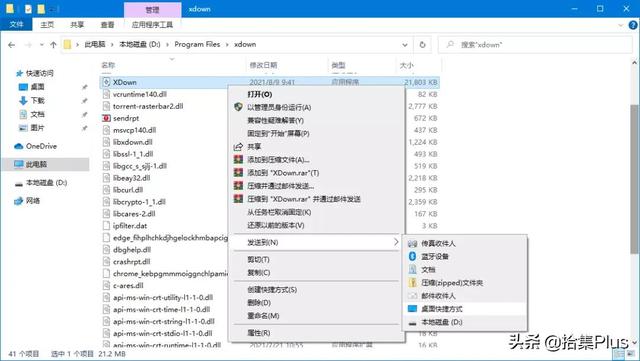Select 快速访问 in navigation pane
Viewport: 640px width, 361px height.
tap(39, 73)
